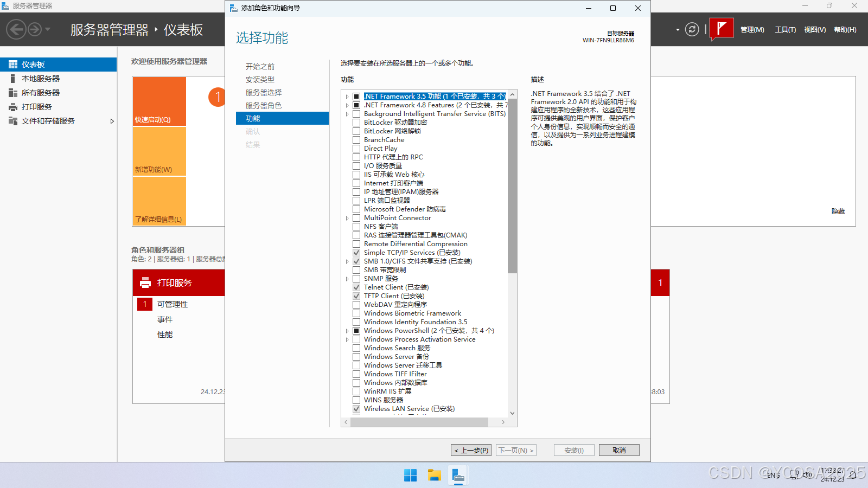Click the 新增功能(W) tile

coord(159,151)
